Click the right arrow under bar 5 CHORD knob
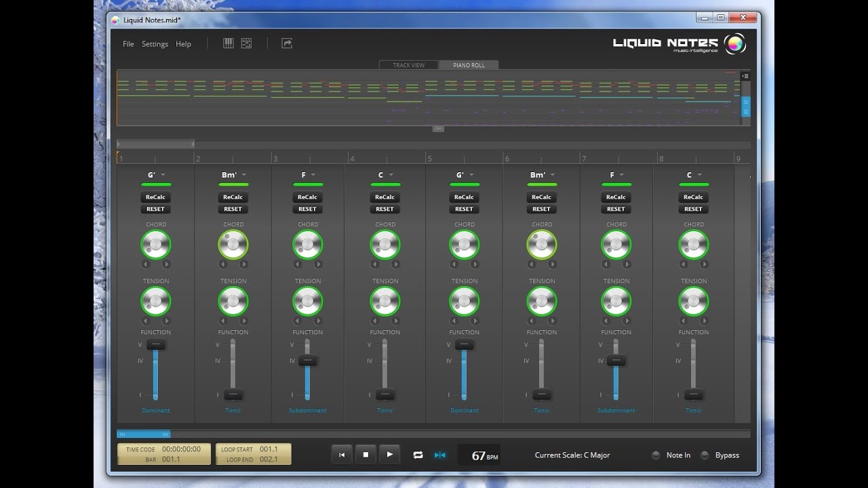868x488 pixels. 475,264
